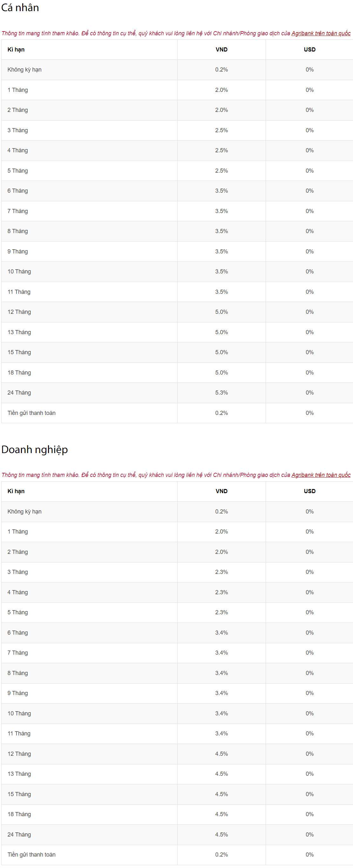Open Agribank trên toàn quốc link above Cá nhân table
The height and width of the screenshot is (868, 353).
(321, 33)
